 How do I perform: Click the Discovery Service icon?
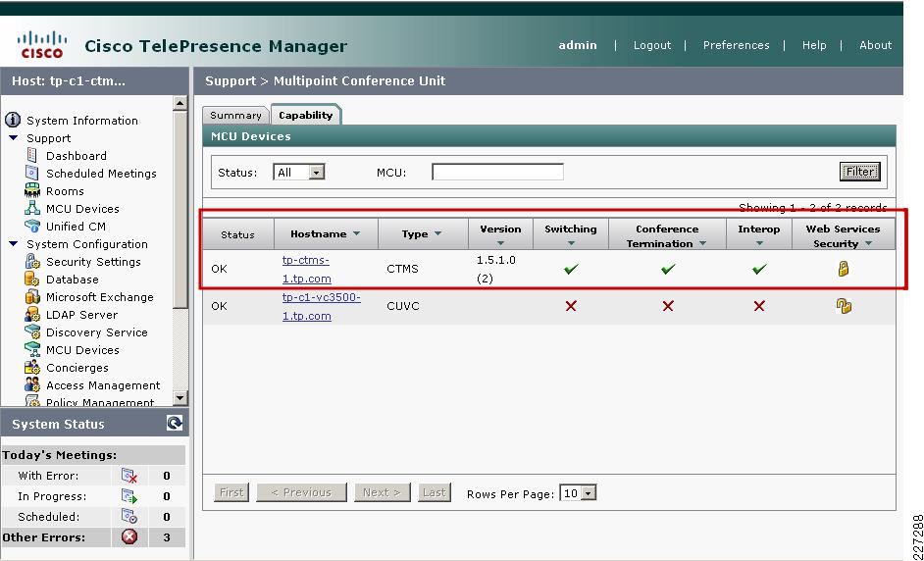click(31, 331)
